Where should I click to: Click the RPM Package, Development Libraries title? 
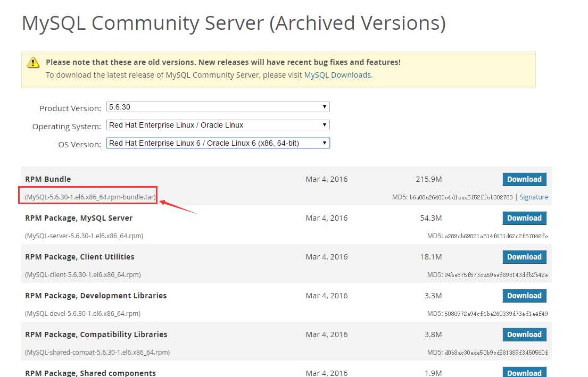point(96,296)
